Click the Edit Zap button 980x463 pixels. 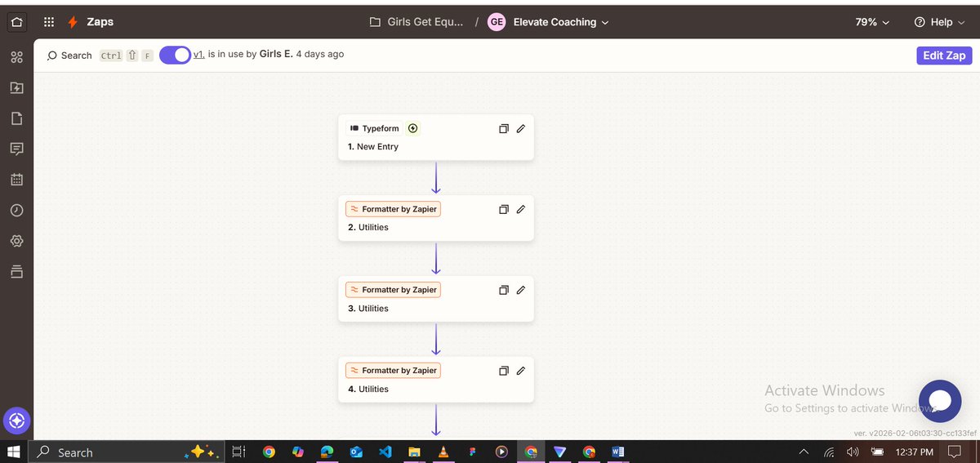click(944, 56)
